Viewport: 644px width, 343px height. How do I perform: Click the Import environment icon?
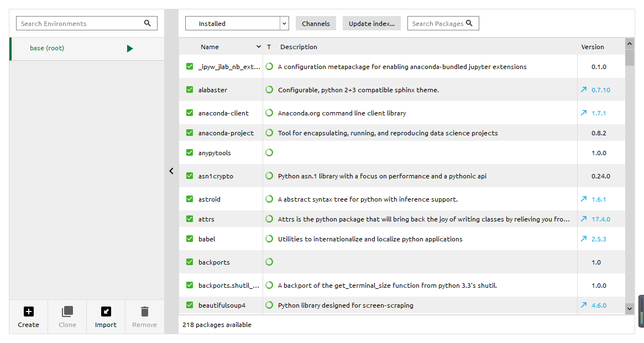pyautogui.click(x=106, y=312)
